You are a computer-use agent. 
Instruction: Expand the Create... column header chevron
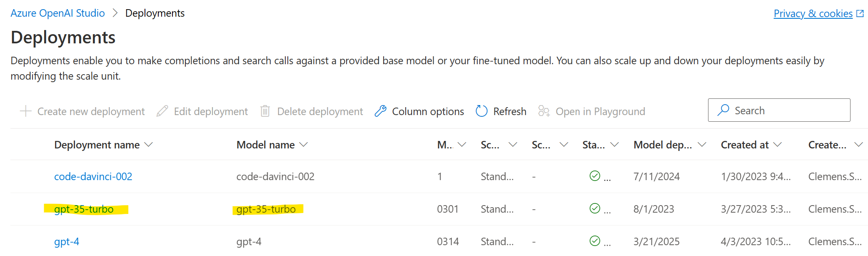tap(858, 145)
